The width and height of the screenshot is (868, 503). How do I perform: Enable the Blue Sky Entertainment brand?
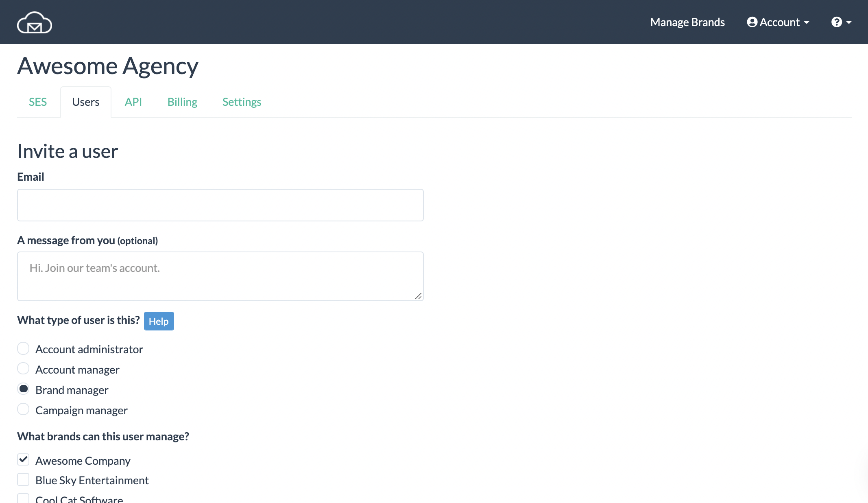click(23, 479)
